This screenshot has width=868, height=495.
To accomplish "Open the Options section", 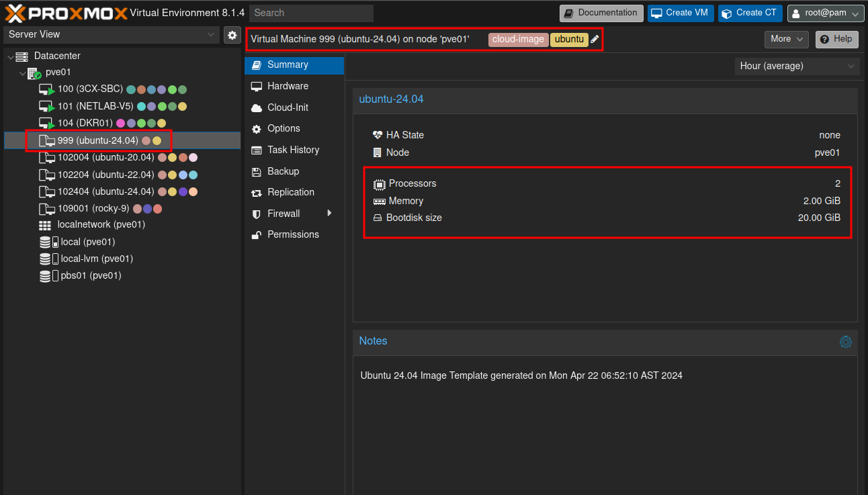I will 294,129.
